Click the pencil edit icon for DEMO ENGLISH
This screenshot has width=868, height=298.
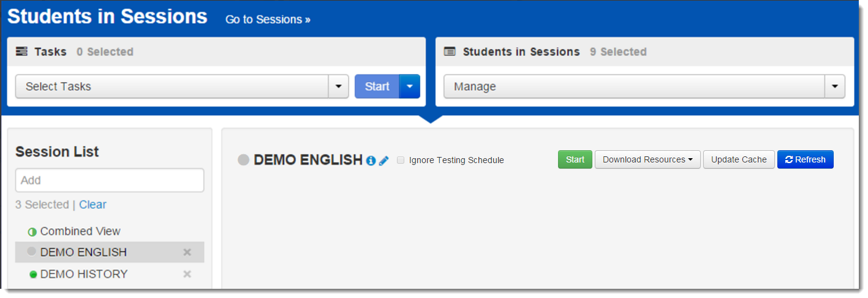(x=384, y=161)
